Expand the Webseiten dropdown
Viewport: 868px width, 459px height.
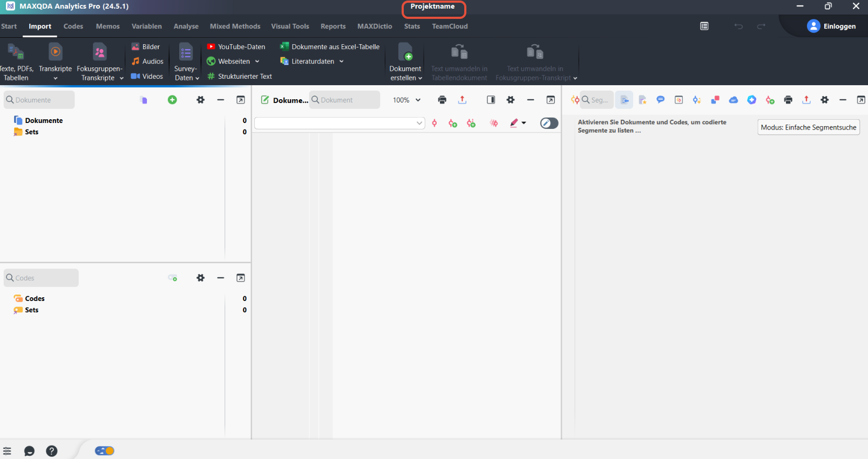tap(257, 61)
